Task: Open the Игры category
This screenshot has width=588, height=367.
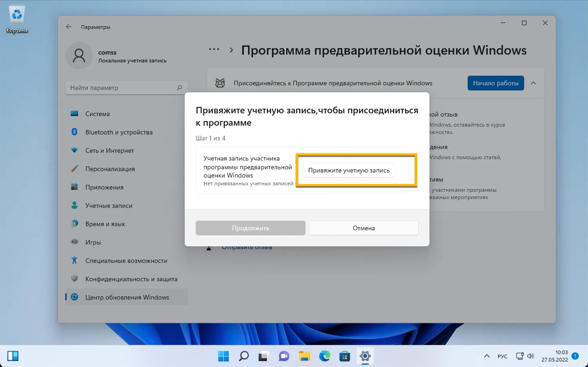Action: [127, 242]
